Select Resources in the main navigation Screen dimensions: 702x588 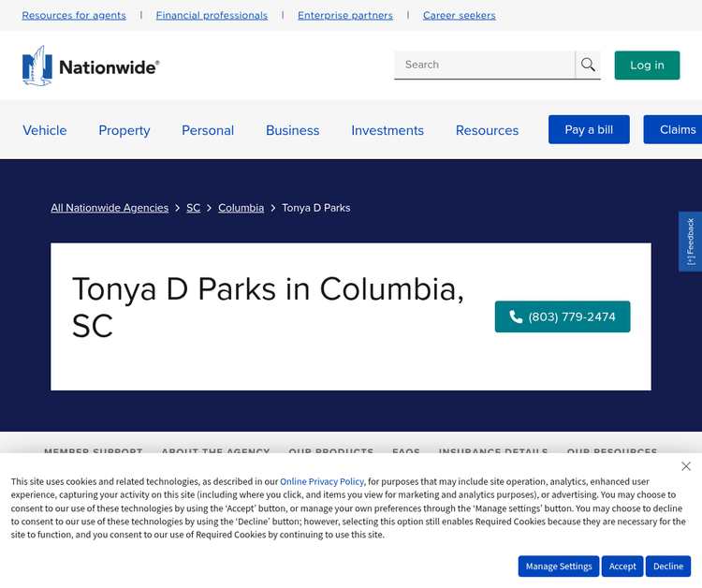(487, 130)
